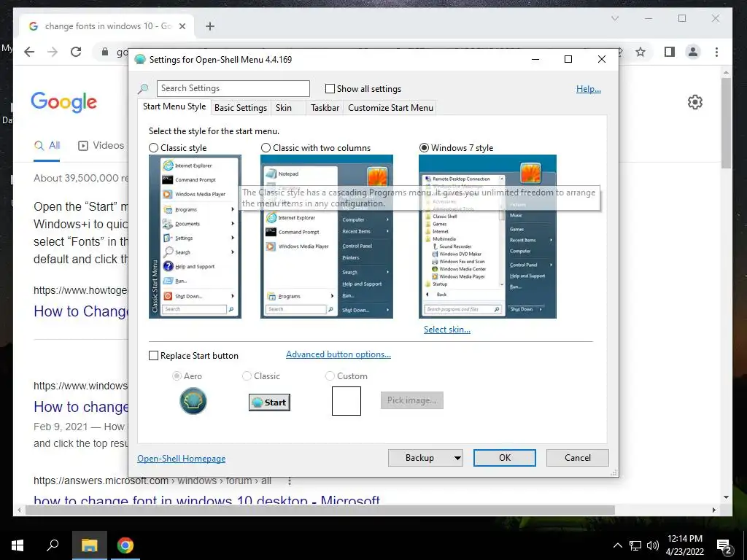Visit the Open-Shell Homepage link
Viewport: 747px width, 560px height.
point(182,459)
